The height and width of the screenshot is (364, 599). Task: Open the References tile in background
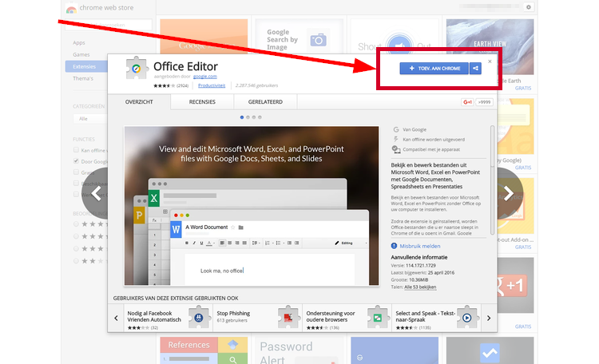pyautogui.click(x=204, y=350)
